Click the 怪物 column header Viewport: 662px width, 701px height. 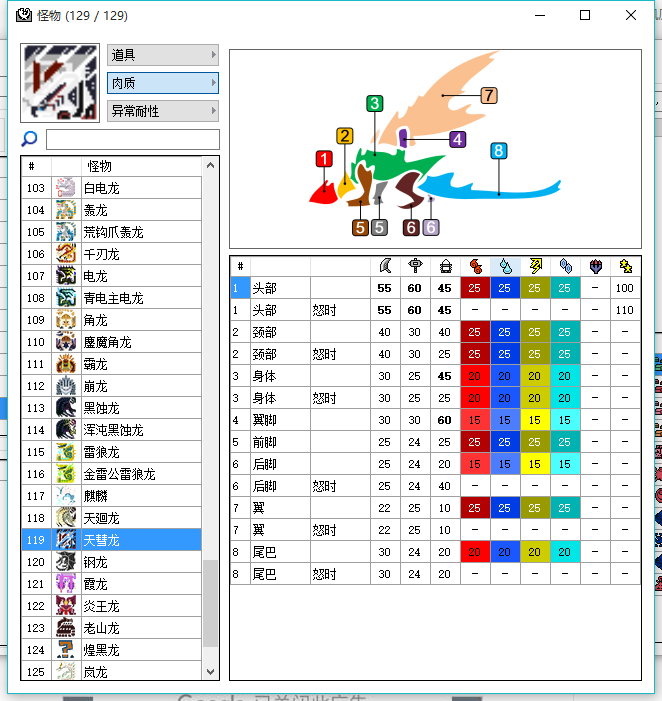point(142,166)
